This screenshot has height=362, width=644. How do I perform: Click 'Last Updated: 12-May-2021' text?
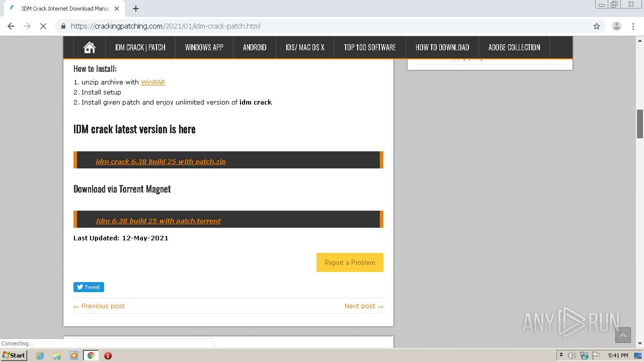pos(121,238)
